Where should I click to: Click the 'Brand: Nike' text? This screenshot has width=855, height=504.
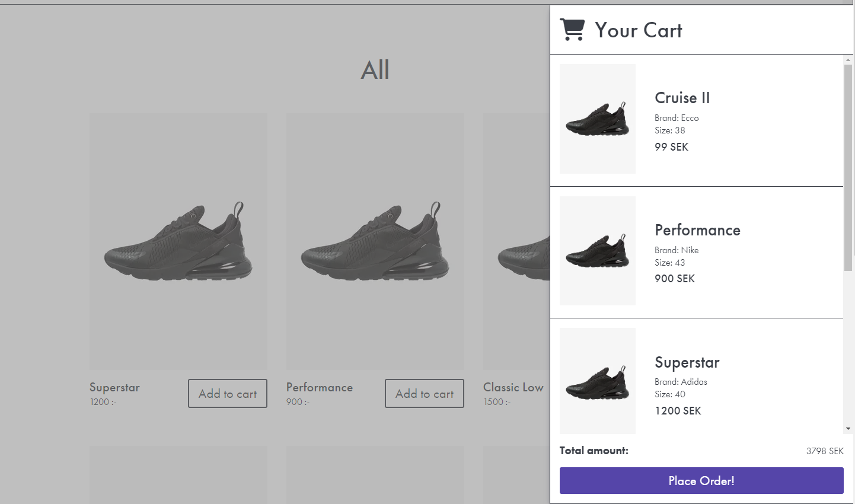pyautogui.click(x=677, y=250)
